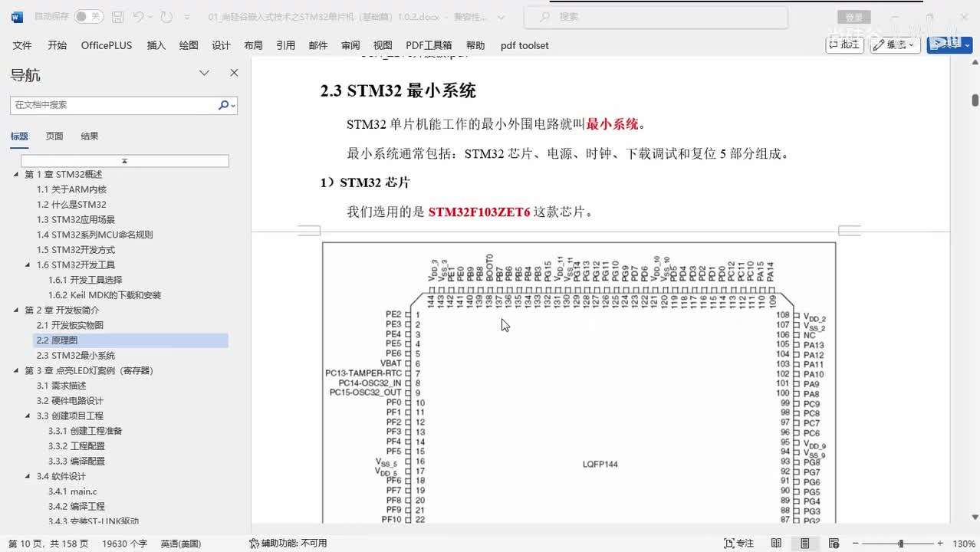Go to 3.2 硬件电路设计 heading
This screenshot has width=980, height=552.
(x=70, y=401)
